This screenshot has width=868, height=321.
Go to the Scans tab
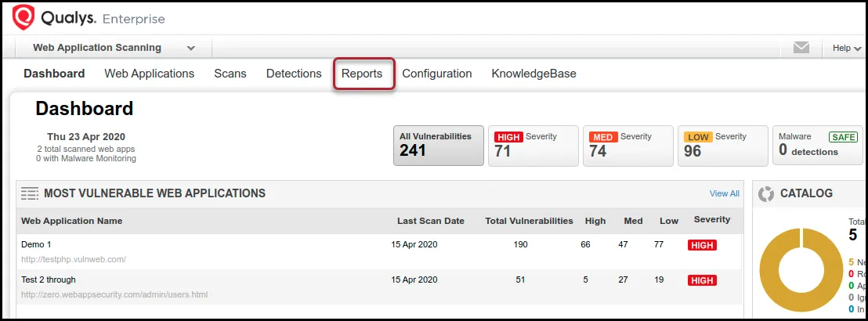pyautogui.click(x=230, y=74)
